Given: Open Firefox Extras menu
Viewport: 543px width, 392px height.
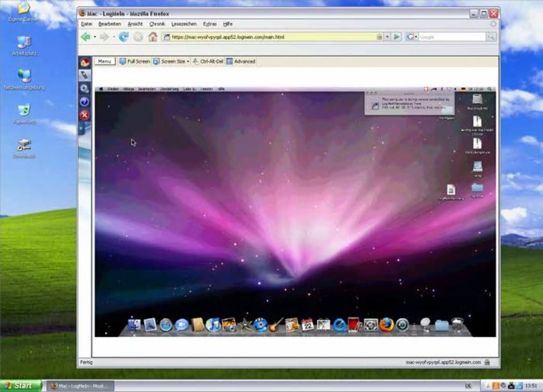Looking at the screenshot, I should coord(210,24).
